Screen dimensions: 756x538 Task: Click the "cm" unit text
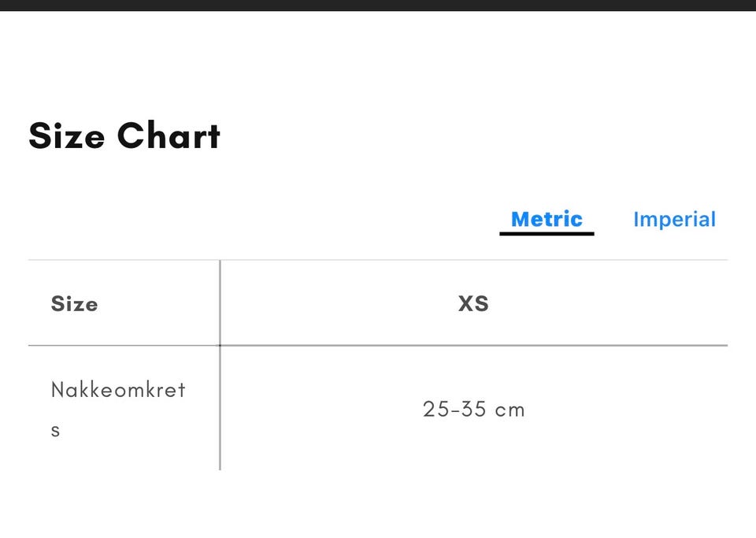510,410
